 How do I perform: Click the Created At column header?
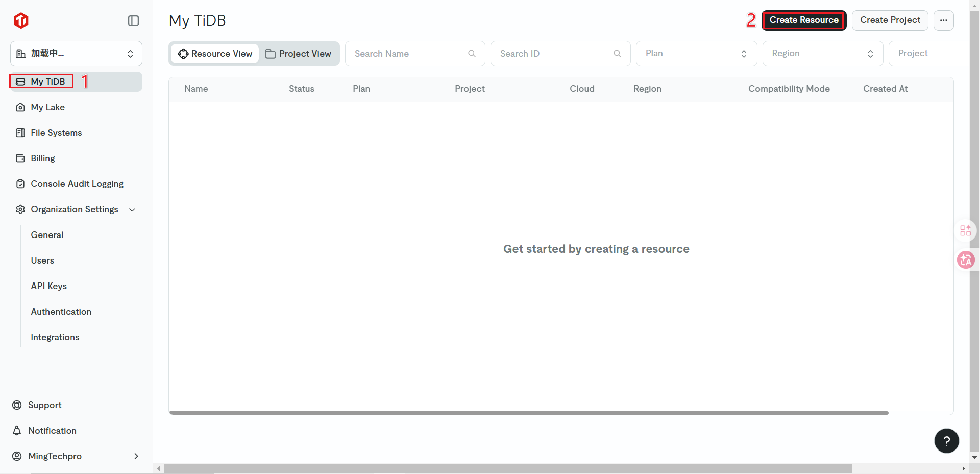885,89
